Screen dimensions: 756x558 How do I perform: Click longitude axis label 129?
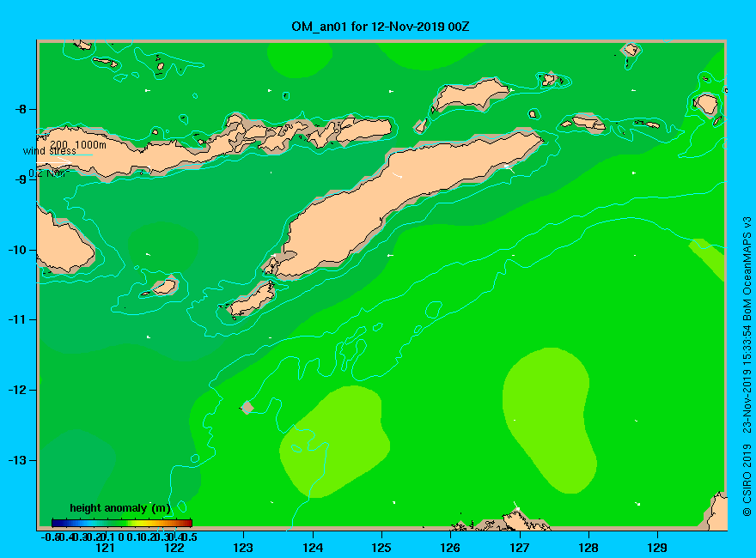click(657, 548)
